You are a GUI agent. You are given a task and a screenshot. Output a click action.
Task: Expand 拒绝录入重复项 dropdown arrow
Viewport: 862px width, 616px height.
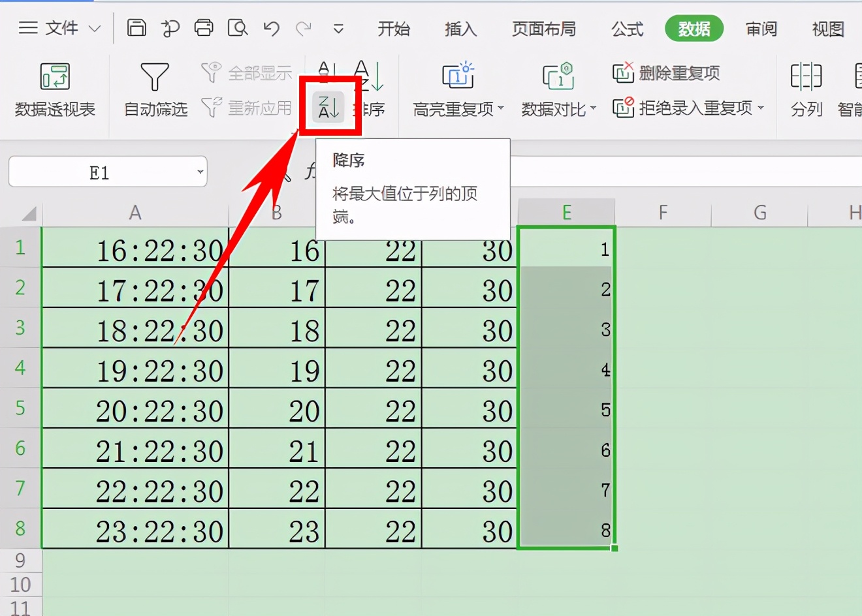click(x=761, y=108)
